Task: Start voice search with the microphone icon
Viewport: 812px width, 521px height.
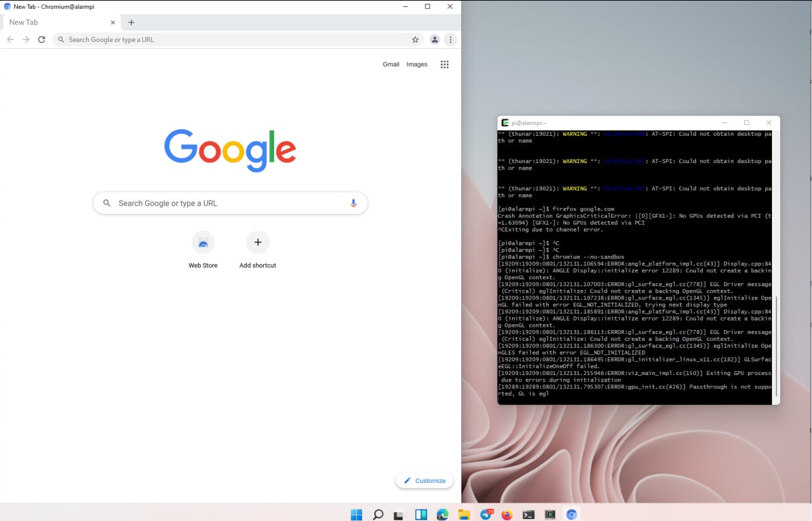Action: click(353, 203)
